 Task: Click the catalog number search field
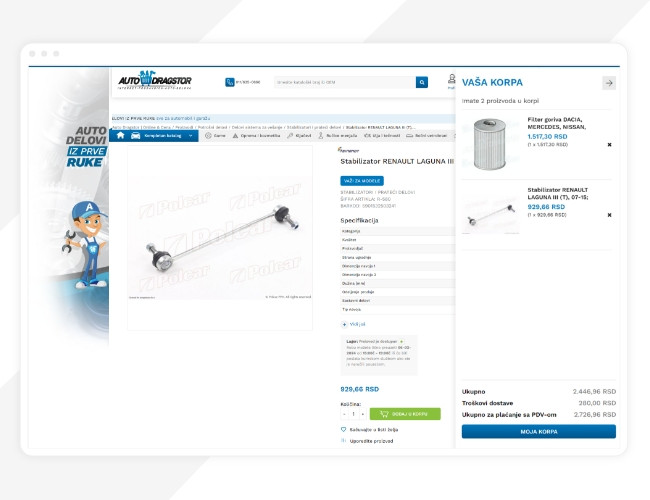pos(345,82)
